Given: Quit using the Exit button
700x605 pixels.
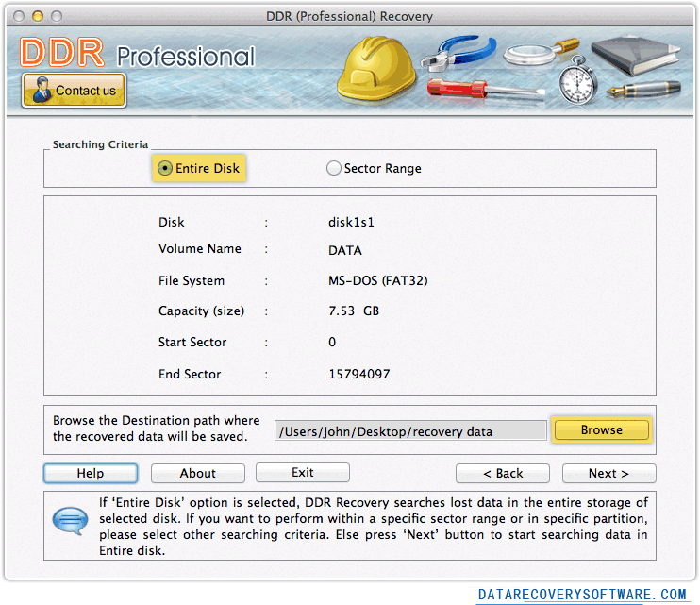Looking at the screenshot, I should coord(303,473).
